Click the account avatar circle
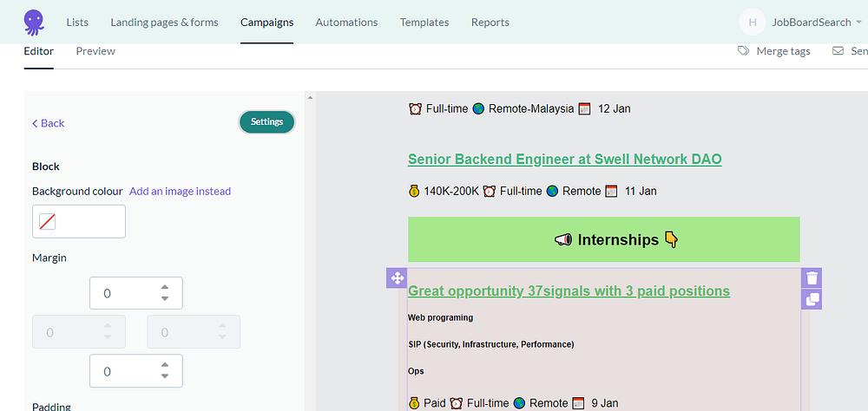Image resolution: width=868 pixels, height=411 pixels. [x=753, y=22]
